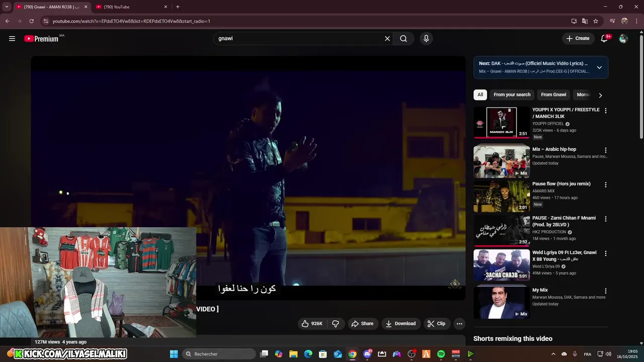Open Task View on taskbar

tap(264, 354)
